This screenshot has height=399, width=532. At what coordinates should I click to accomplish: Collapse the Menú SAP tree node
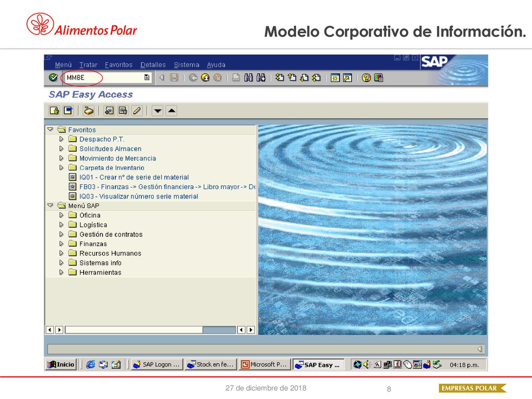click(50, 205)
